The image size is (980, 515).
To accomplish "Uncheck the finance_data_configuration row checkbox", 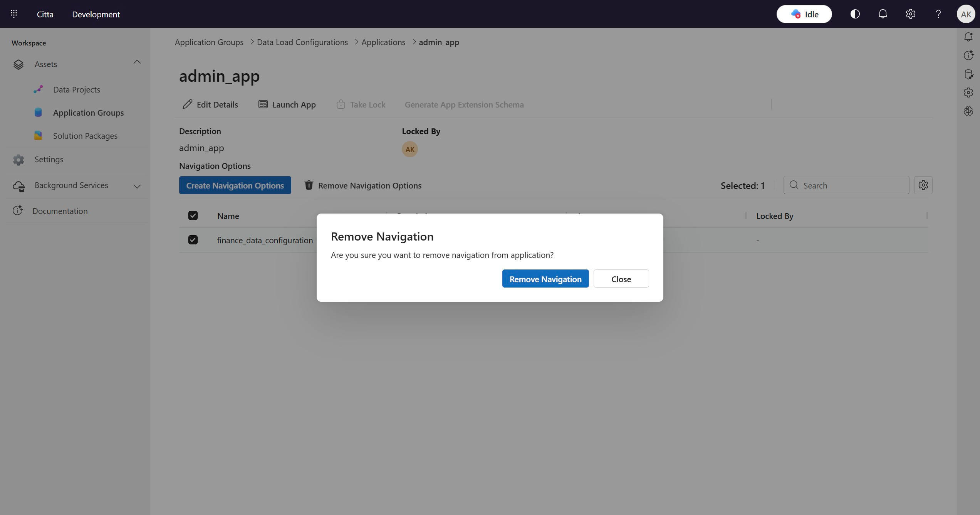I will [x=193, y=240].
